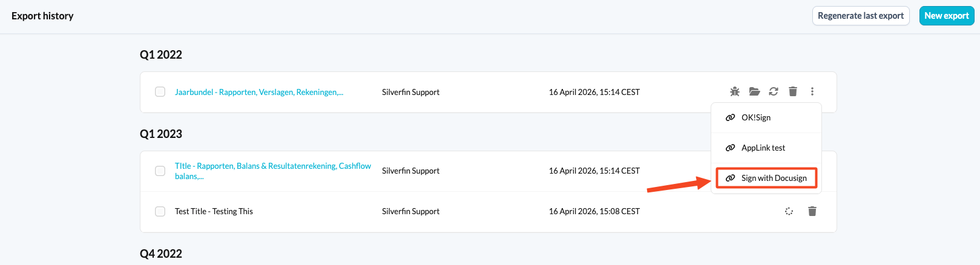Click the loading spinner on Test Title row
The width and height of the screenshot is (980, 265).
789,211
